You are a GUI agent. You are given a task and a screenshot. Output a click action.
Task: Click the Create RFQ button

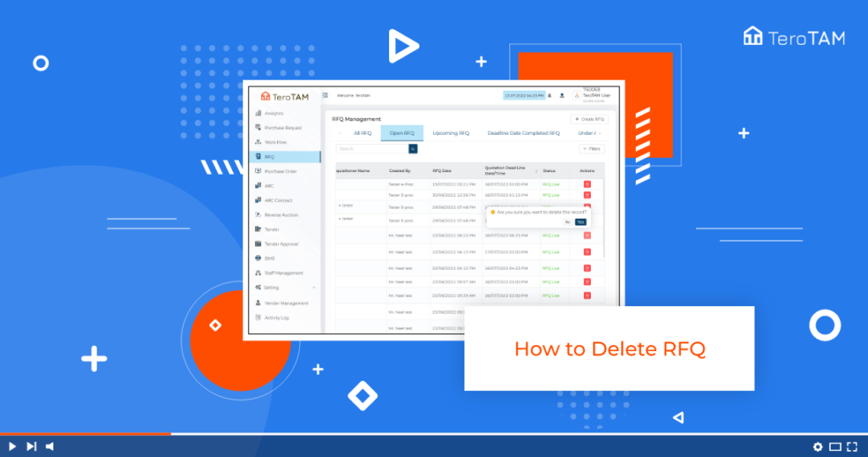[x=590, y=119]
